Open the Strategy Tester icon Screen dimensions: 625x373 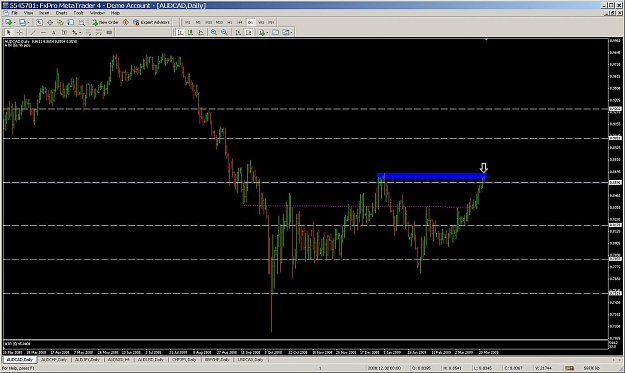(81, 22)
